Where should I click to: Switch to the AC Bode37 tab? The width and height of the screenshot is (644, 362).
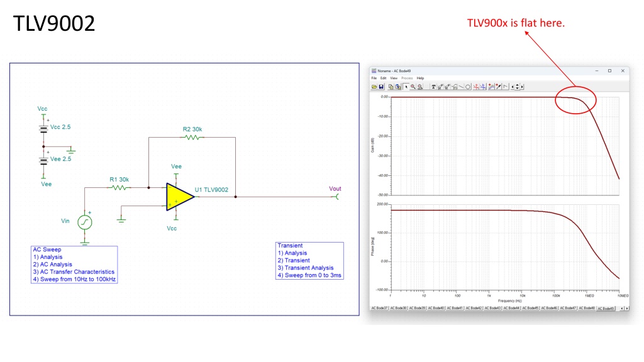pos(379,308)
